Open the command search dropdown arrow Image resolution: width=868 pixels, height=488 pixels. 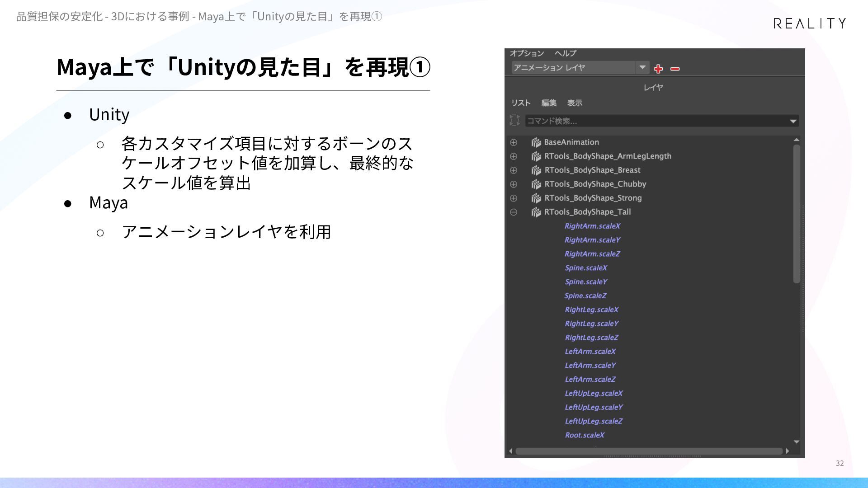793,121
